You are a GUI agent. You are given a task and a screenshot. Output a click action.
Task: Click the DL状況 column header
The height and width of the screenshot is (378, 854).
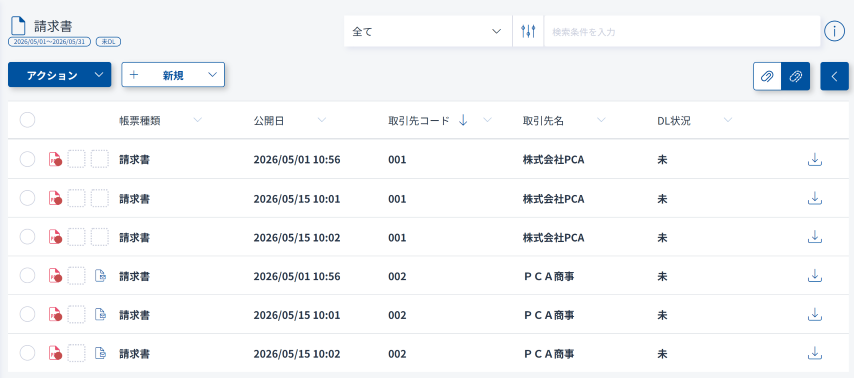674,121
